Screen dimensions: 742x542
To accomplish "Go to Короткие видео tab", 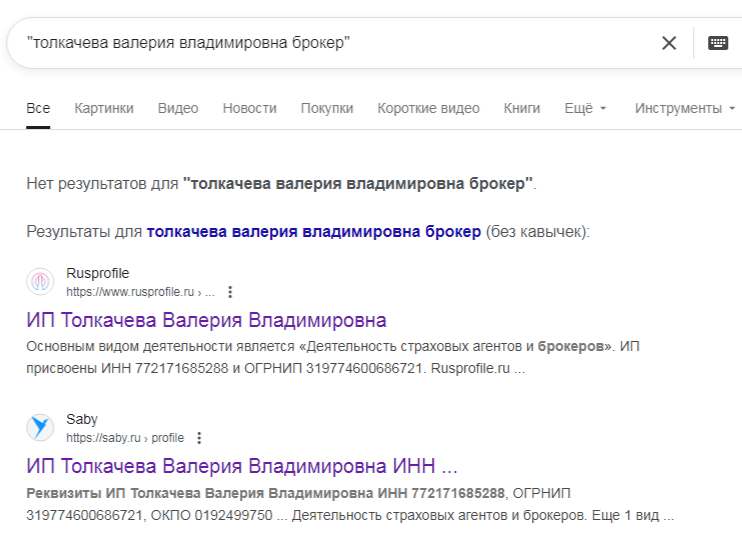I will click(428, 108).
